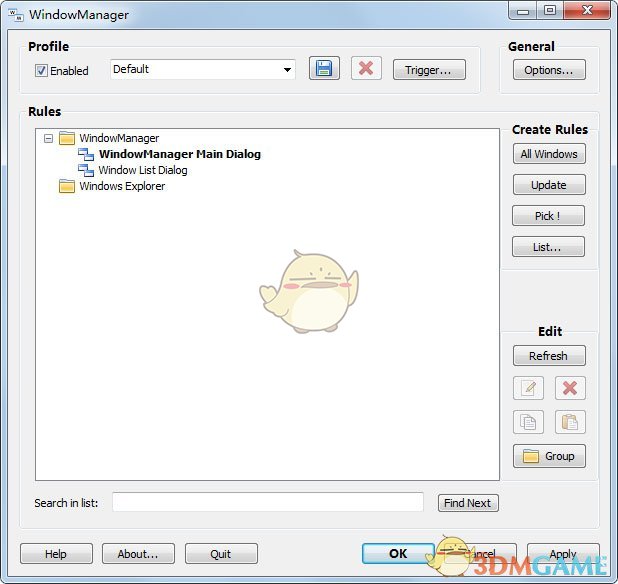Click the paste rule clipboard icon
The height and width of the screenshot is (584, 618).
[x=570, y=422]
